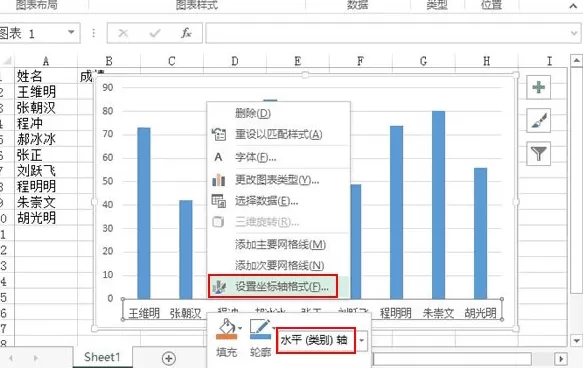
Task: Click the cancel X in formula bar
Action: click(123, 33)
